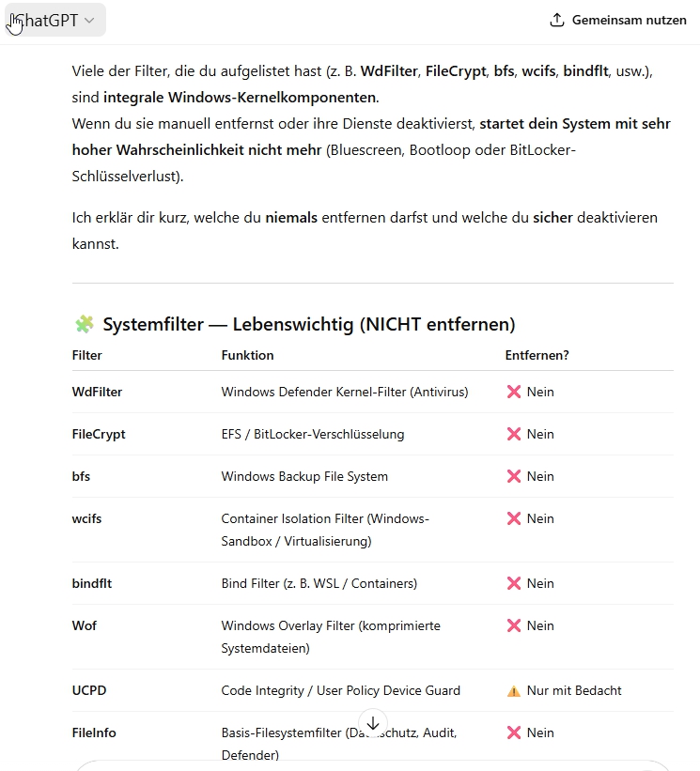Click the red X in bfs row

pos(514,476)
